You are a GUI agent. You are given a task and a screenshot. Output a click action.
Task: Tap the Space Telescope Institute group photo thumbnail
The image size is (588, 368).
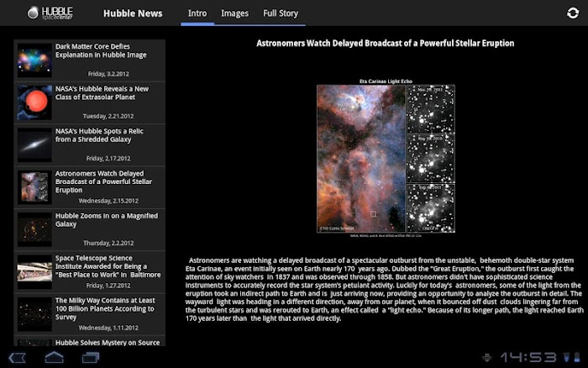tap(34, 272)
